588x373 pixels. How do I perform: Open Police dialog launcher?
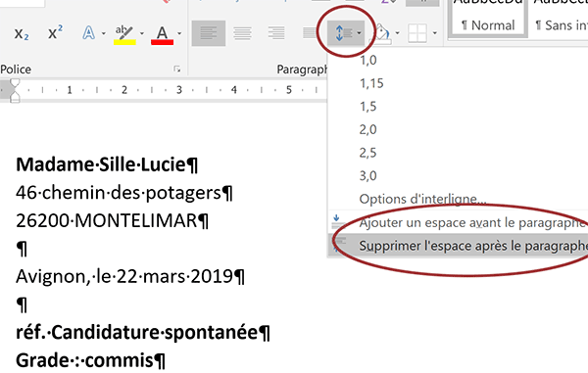click(177, 70)
